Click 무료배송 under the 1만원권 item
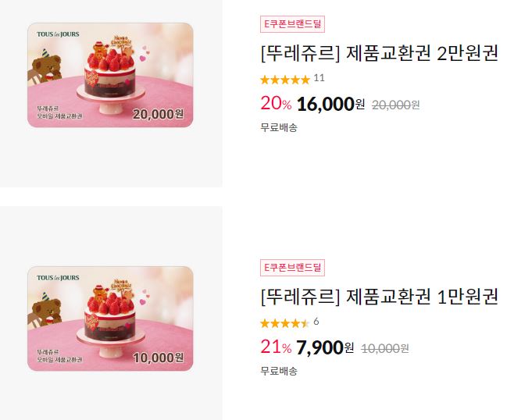 pos(279,371)
